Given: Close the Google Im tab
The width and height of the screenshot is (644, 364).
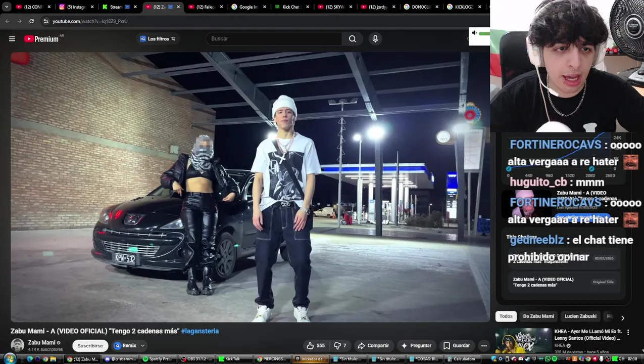Looking at the screenshot, I should pyautogui.click(x=265, y=7).
